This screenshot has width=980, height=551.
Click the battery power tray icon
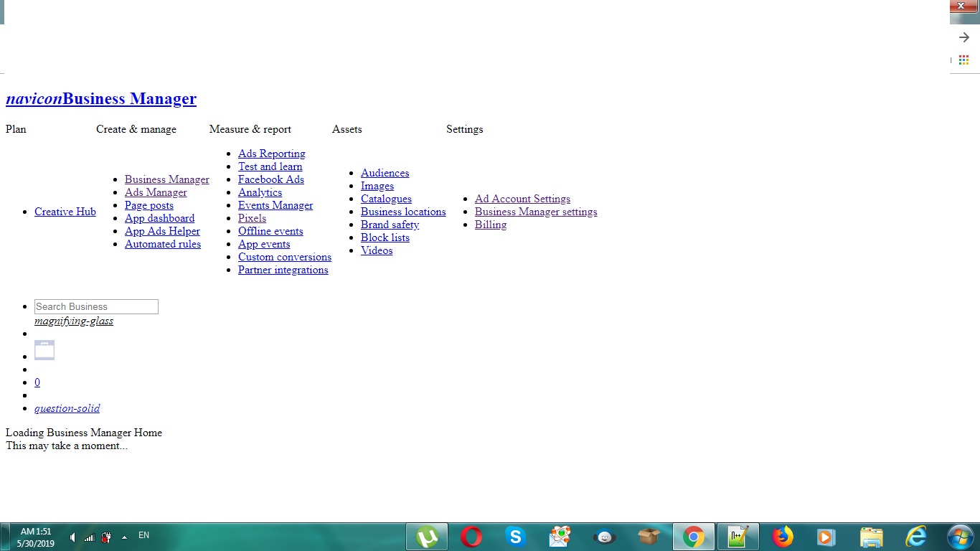(x=106, y=537)
